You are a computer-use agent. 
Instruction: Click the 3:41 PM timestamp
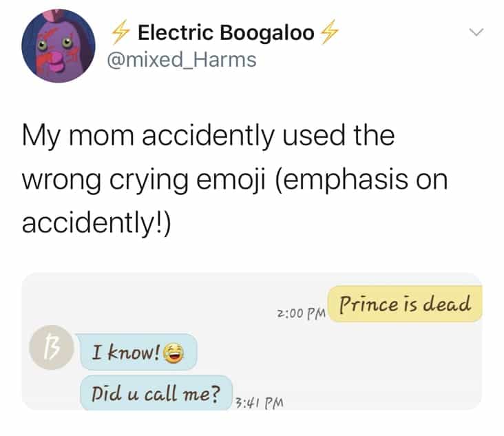[256, 399]
